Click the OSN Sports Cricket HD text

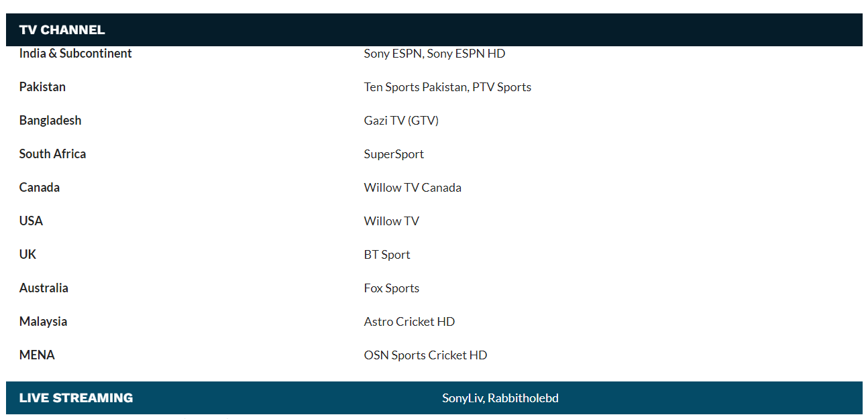click(425, 355)
